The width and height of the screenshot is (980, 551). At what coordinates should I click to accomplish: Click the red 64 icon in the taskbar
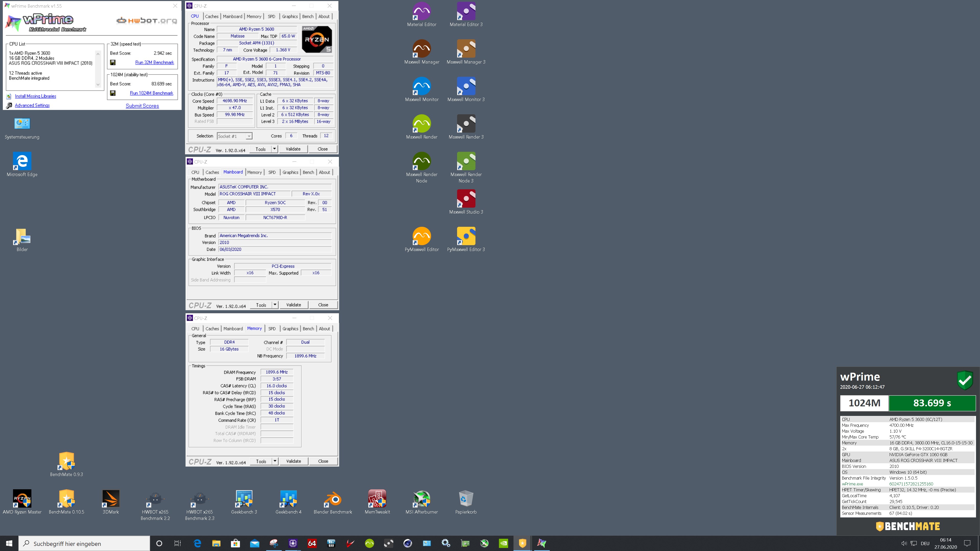[x=312, y=543]
